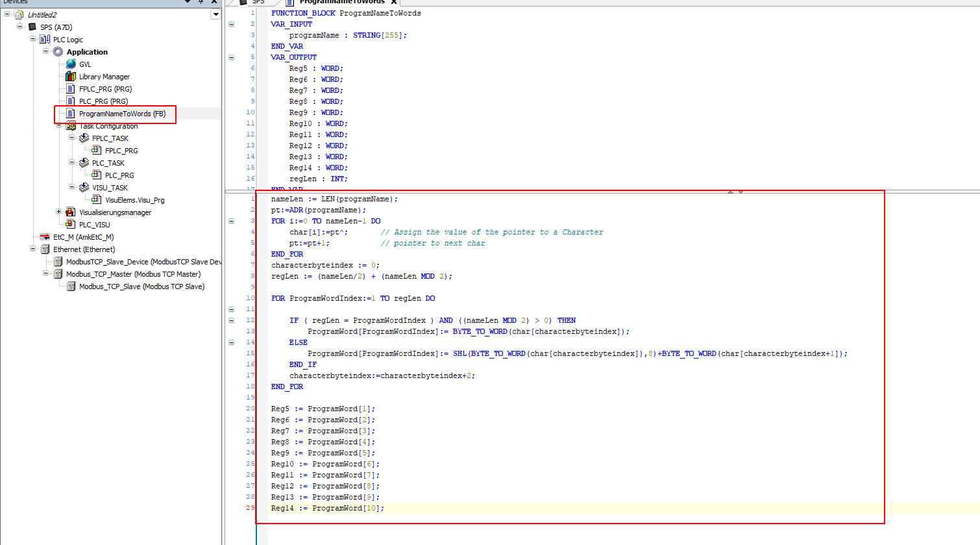Click the Task Configuration gear icon
Viewport: 980px width, 545px height.
click(x=71, y=126)
